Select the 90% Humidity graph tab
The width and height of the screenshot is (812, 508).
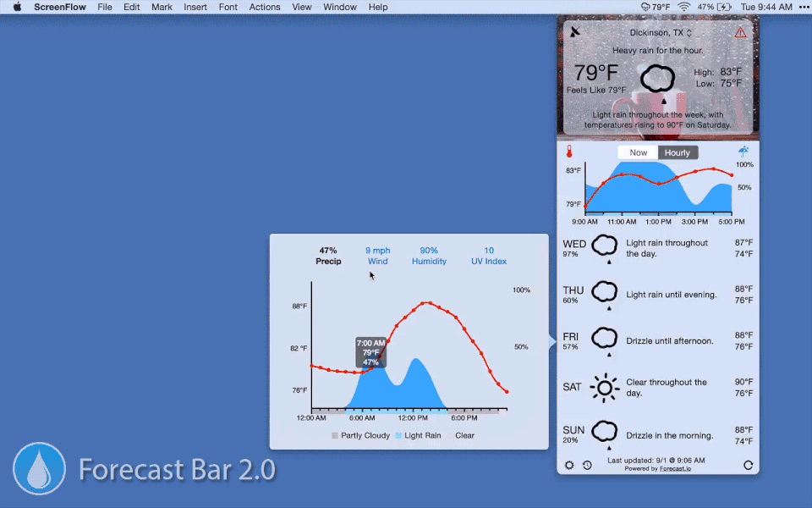[429, 256]
